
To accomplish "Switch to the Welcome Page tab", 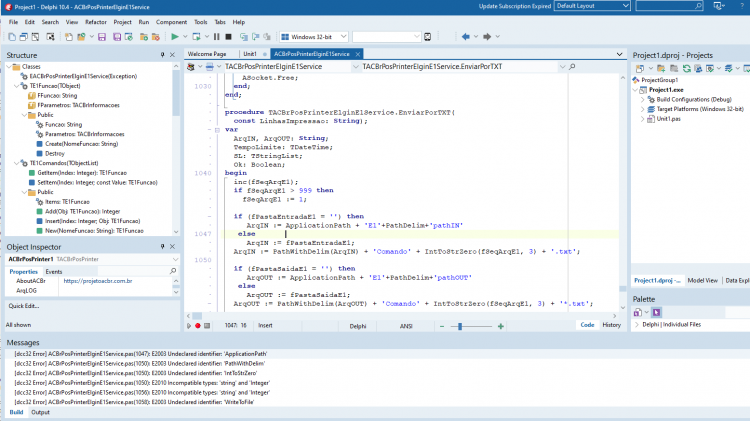I will tap(207, 54).
